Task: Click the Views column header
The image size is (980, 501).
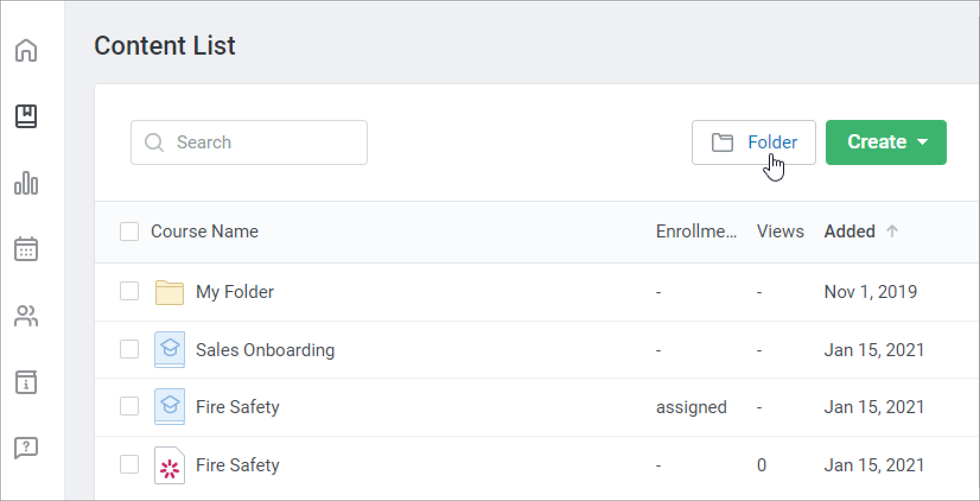Action: click(x=780, y=232)
